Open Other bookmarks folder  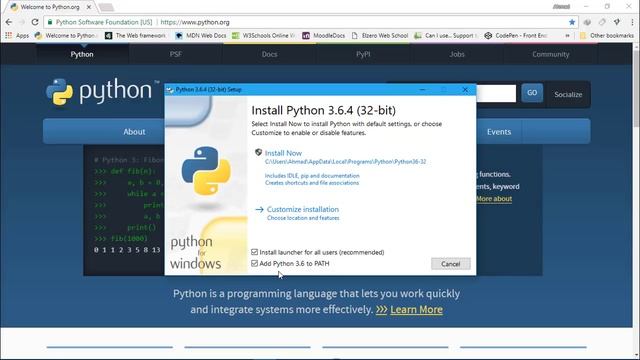coord(607,36)
